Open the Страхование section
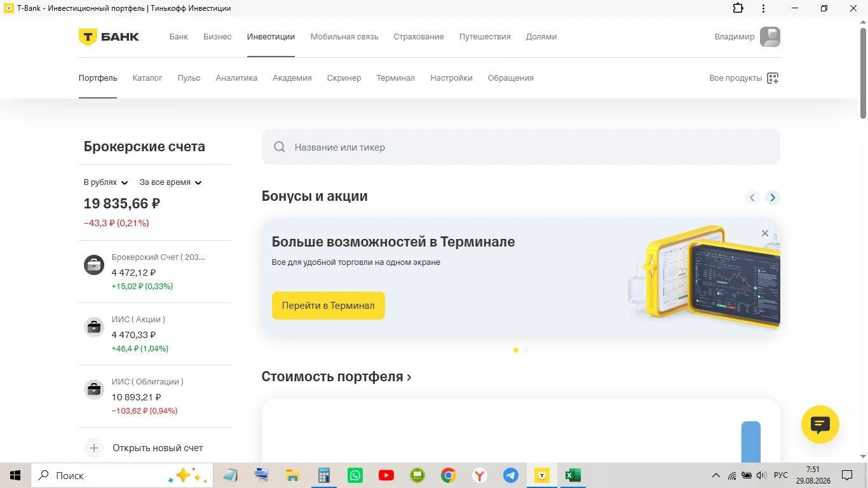 click(419, 37)
